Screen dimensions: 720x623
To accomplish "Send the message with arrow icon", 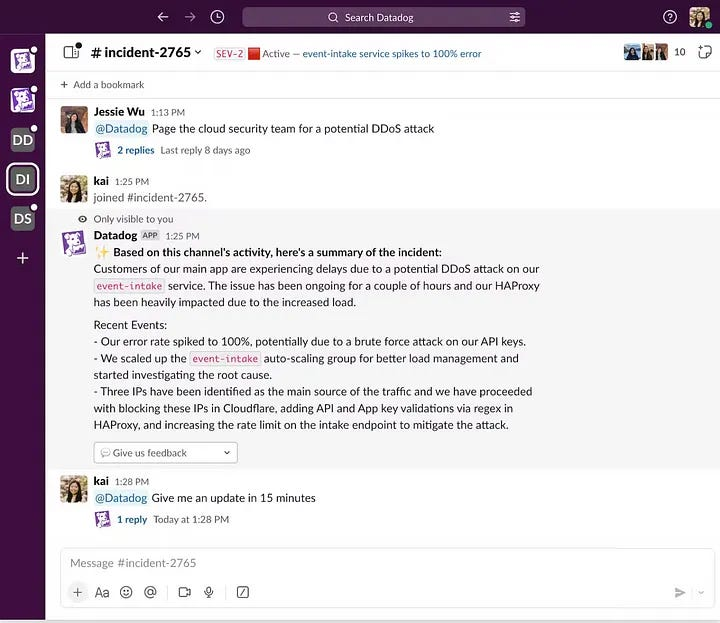I will tap(680, 592).
